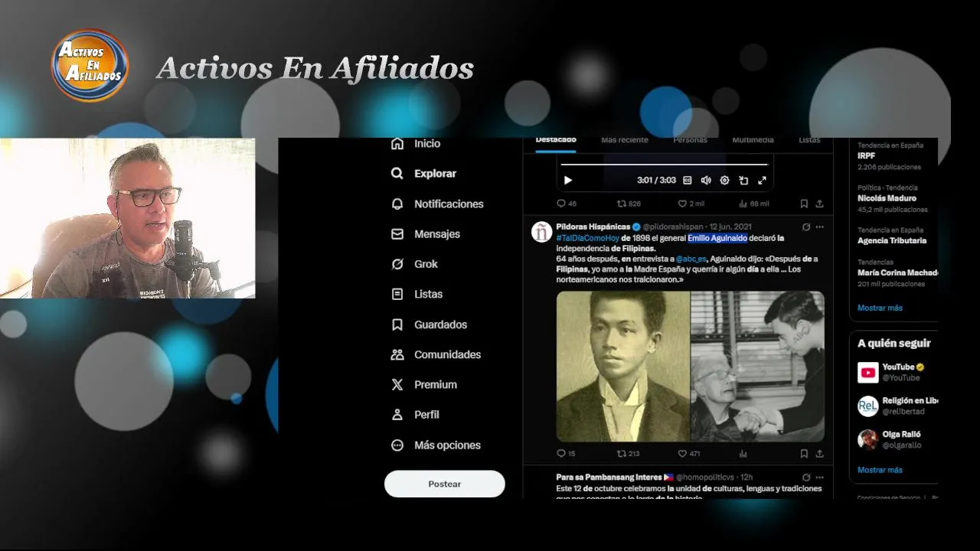Mute the video volume
This screenshot has width=980, height=551.
[706, 181]
